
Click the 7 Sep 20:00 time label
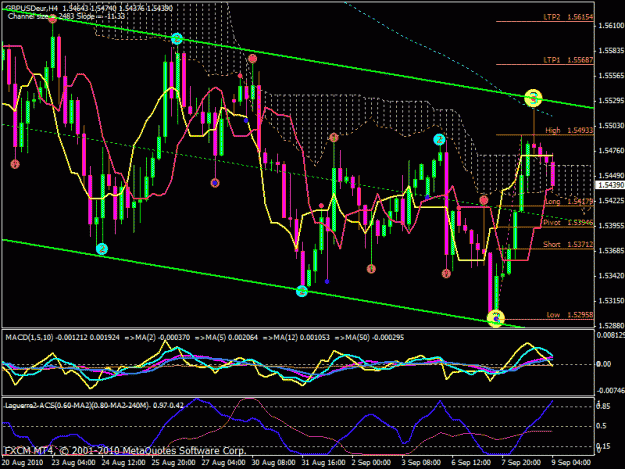click(x=521, y=463)
